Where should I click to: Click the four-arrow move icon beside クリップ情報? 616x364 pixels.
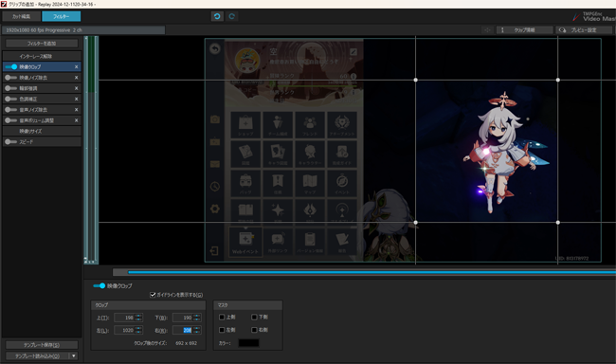click(487, 30)
